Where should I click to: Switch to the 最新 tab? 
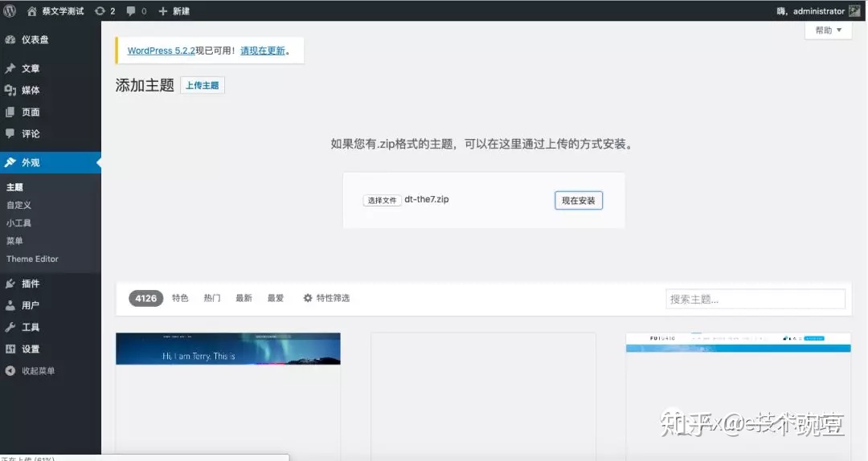click(x=244, y=298)
